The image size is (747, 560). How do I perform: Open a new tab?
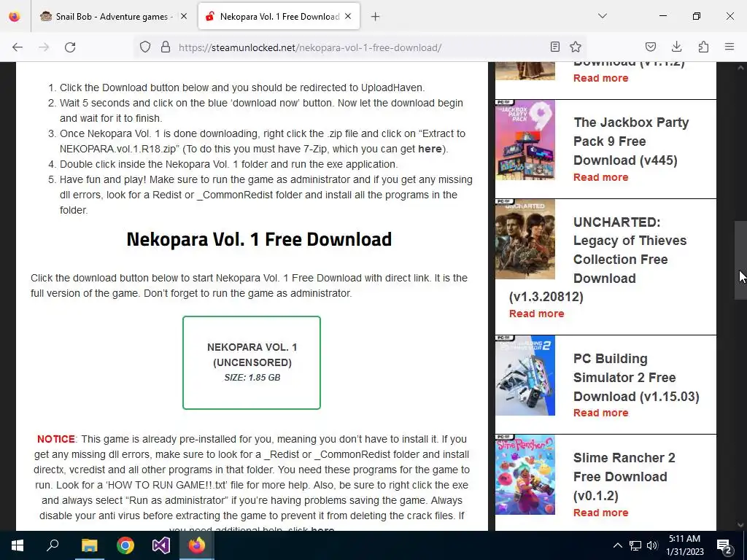tap(376, 17)
